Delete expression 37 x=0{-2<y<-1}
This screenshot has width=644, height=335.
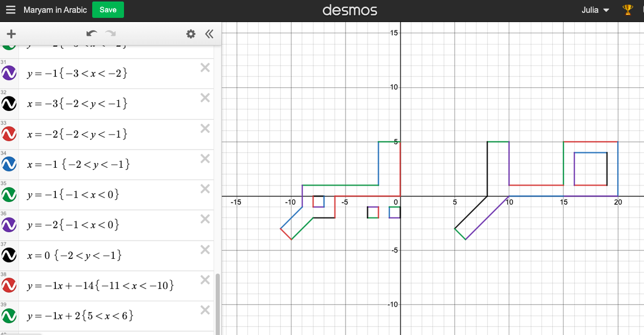204,249
